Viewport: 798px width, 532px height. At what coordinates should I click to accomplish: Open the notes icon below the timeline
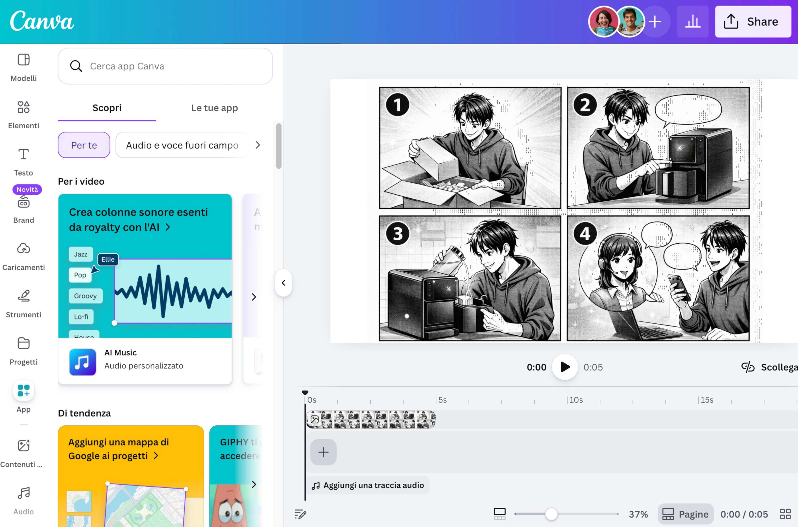(300, 514)
